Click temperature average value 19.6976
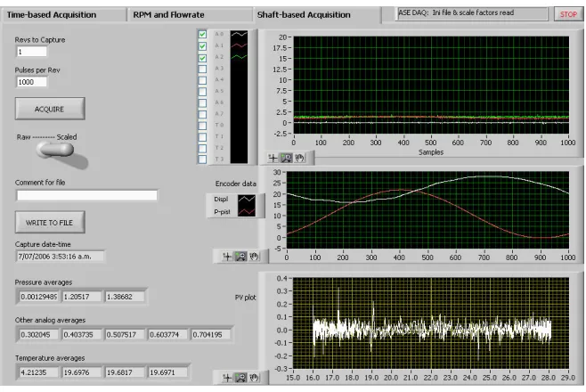 [82, 372]
